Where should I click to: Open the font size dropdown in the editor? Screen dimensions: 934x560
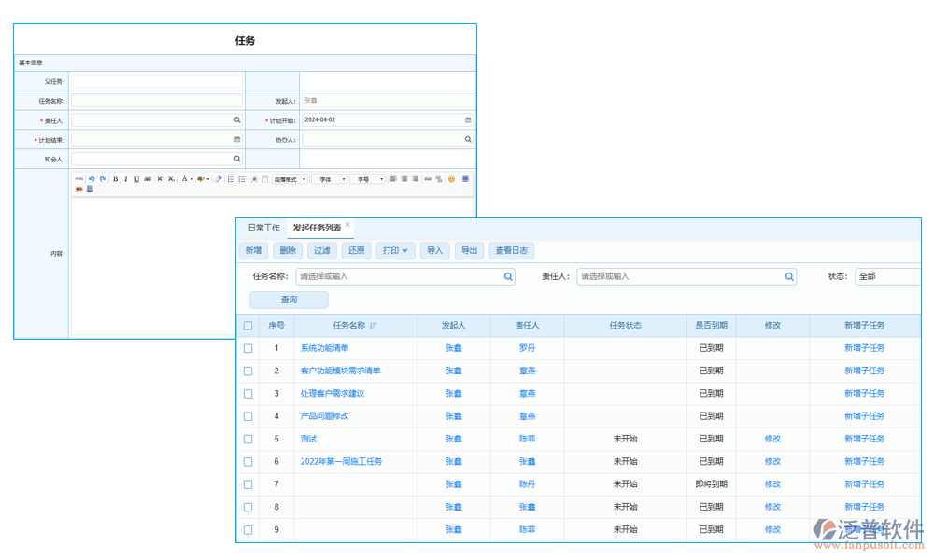click(369, 178)
